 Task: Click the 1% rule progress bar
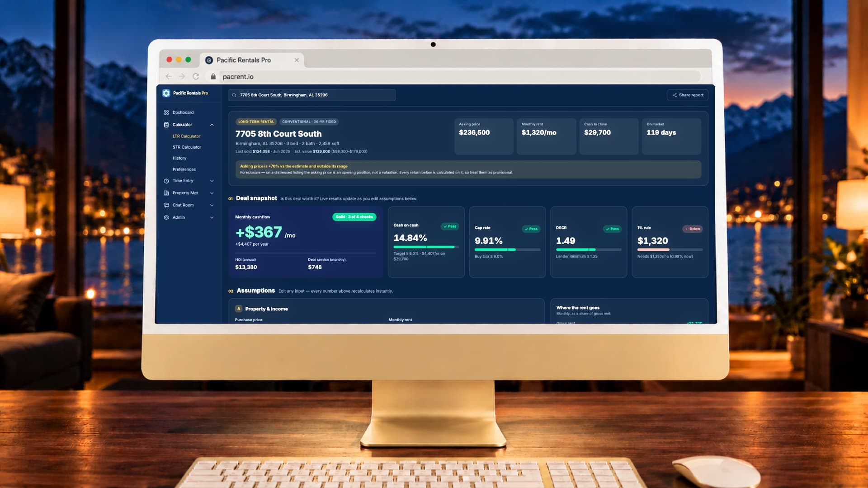(x=670, y=249)
